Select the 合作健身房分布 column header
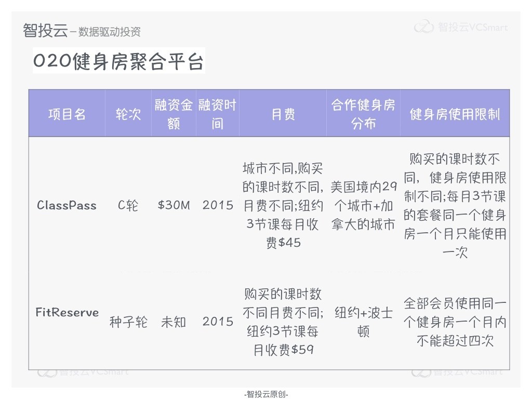This screenshot has height=399, width=532. click(x=363, y=114)
